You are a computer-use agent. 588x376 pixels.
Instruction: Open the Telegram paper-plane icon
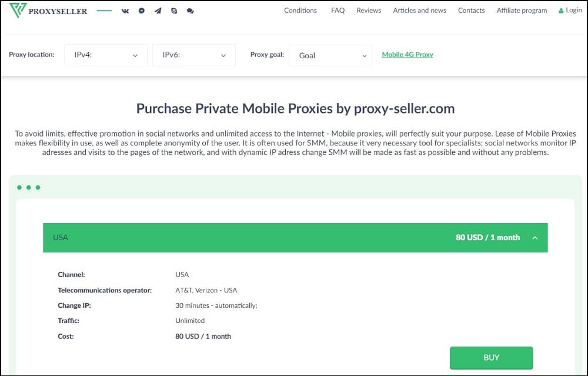[158, 11]
